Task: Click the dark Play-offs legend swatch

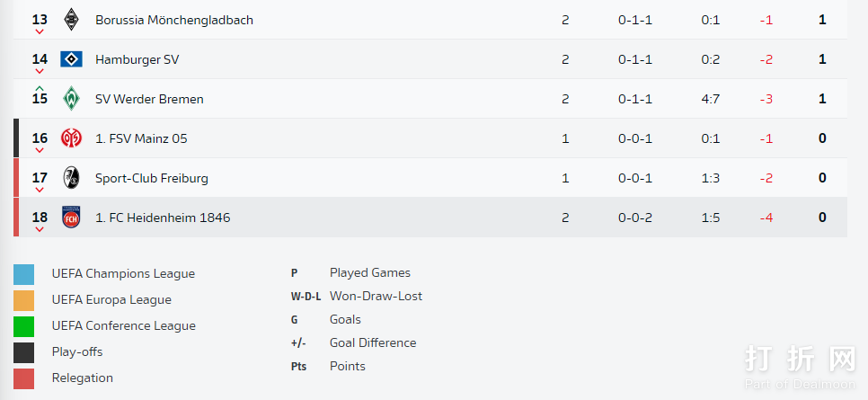Action: coord(24,352)
